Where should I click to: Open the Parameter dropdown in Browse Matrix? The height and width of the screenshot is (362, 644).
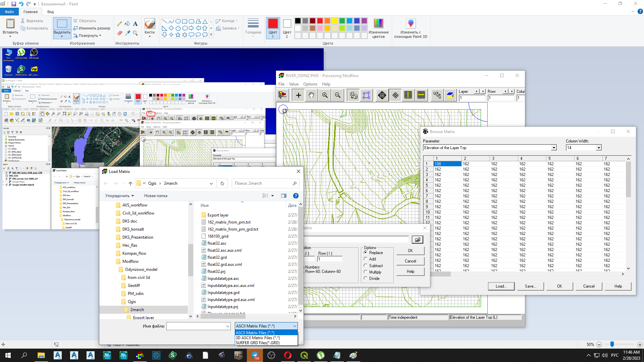[x=553, y=148]
